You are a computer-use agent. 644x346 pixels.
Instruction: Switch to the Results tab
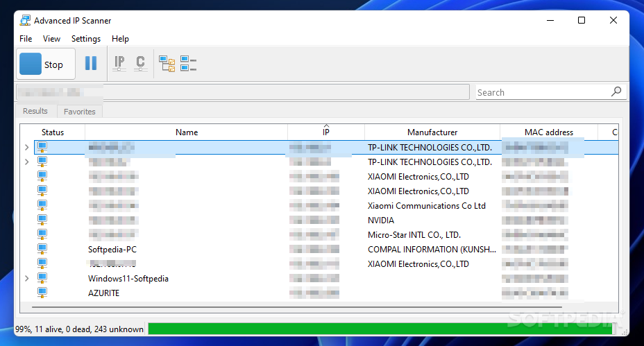[x=35, y=111]
